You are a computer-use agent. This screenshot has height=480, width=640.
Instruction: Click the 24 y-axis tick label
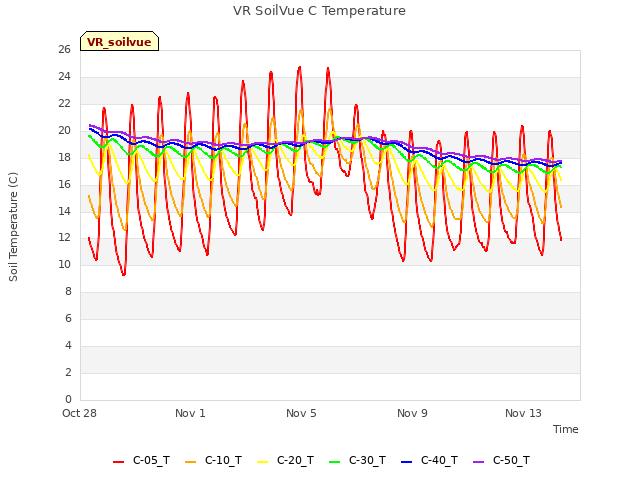coord(64,77)
